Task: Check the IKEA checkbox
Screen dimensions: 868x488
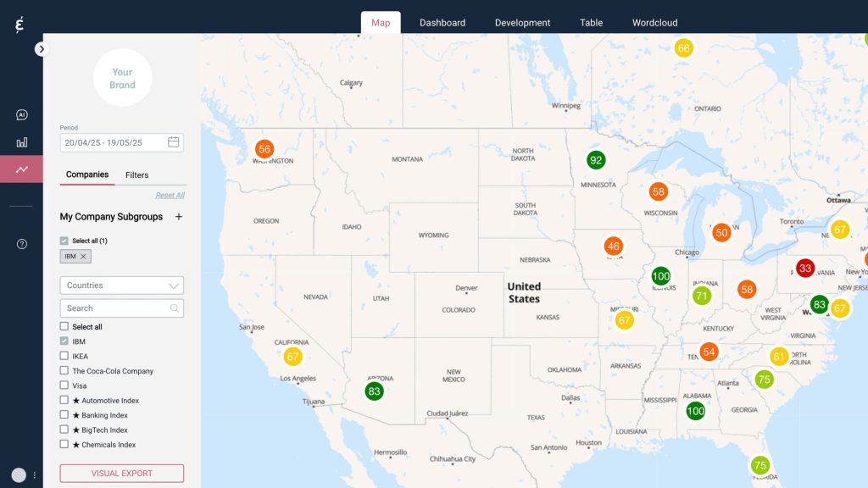Action: (64, 356)
